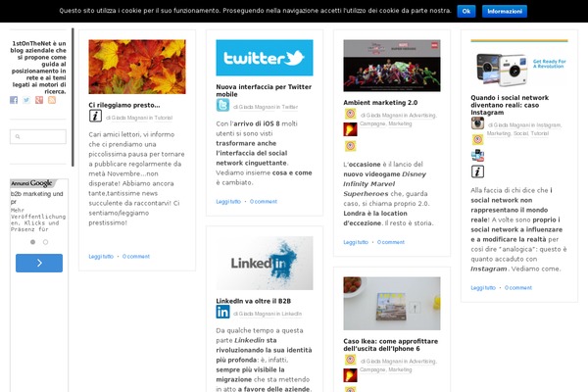Click the LinkedIn category icon under "LinkedIn va oltre il B2B"
588x392 pixels.
222,312
